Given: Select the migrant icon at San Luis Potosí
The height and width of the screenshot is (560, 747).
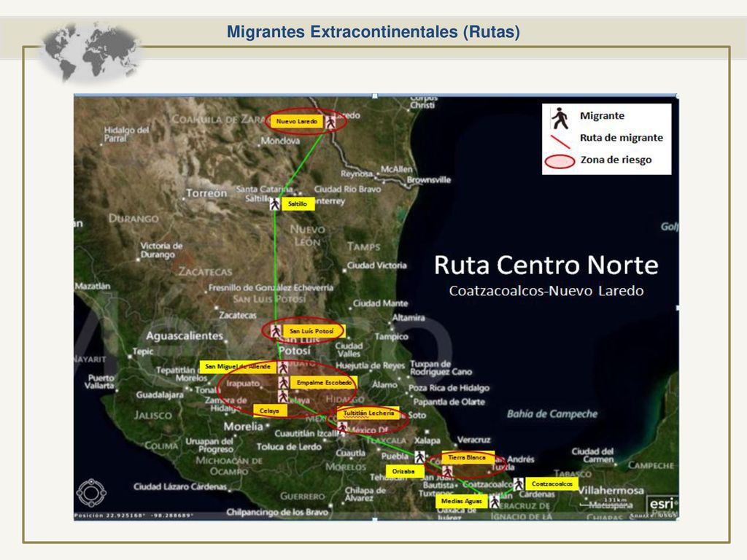Looking at the screenshot, I should (x=276, y=331).
